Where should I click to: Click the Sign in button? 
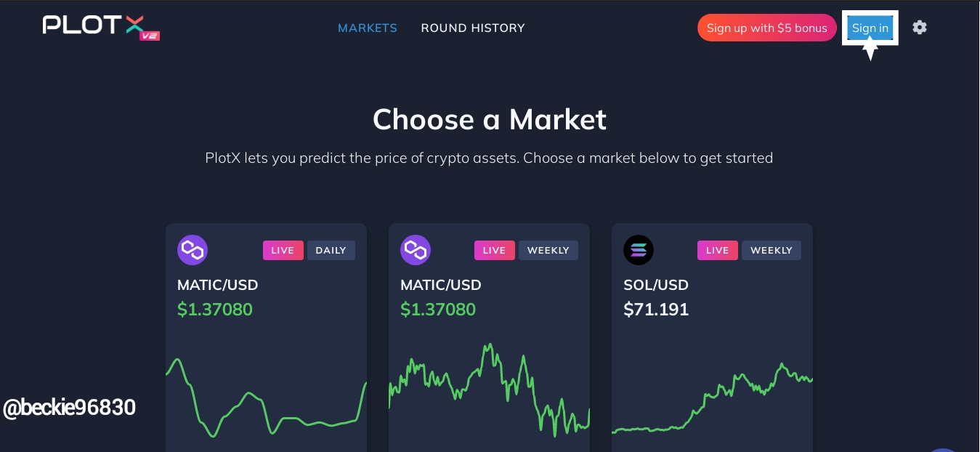point(870,28)
